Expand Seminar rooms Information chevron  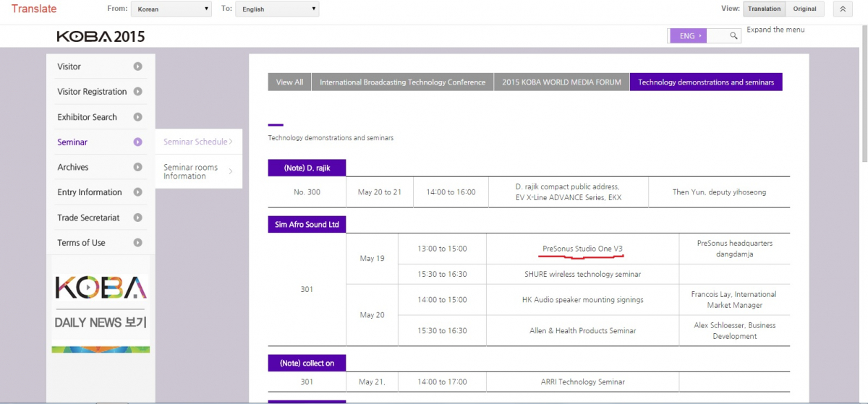(x=231, y=171)
